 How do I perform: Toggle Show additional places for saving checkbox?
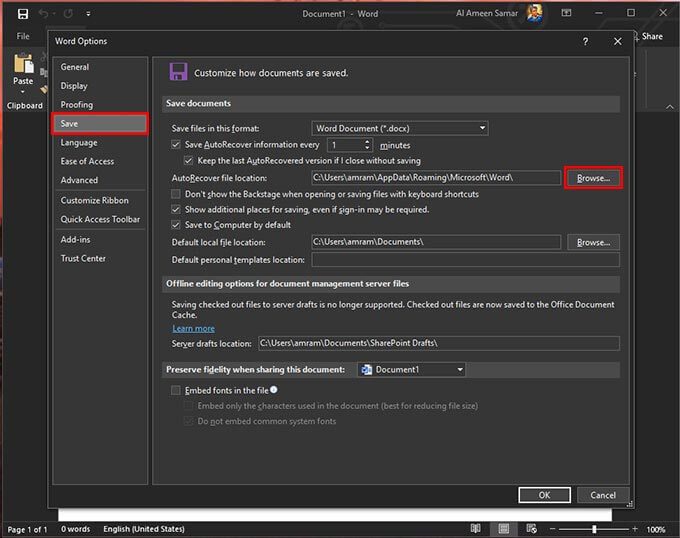(176, 209)
